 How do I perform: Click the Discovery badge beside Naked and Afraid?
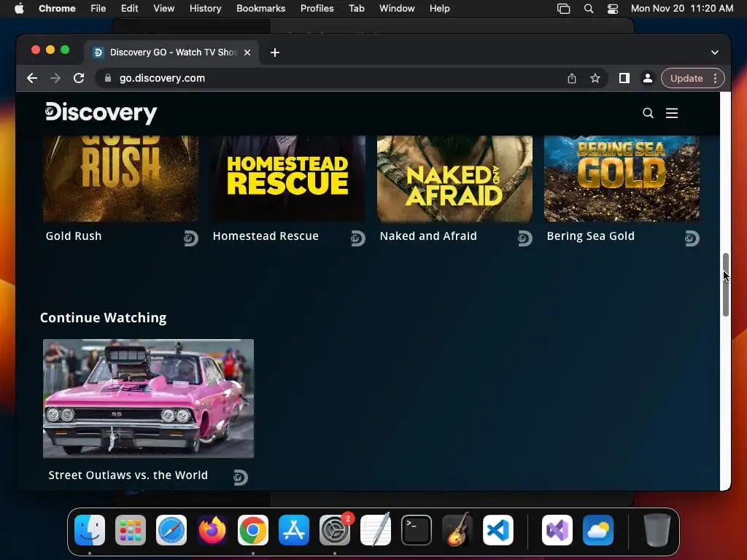(x=525, y=238)
